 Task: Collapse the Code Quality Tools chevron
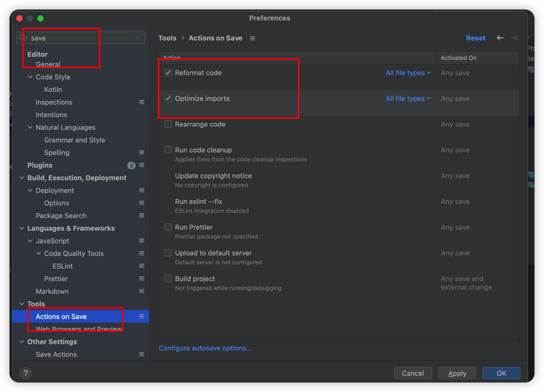[x=39, y=253]
